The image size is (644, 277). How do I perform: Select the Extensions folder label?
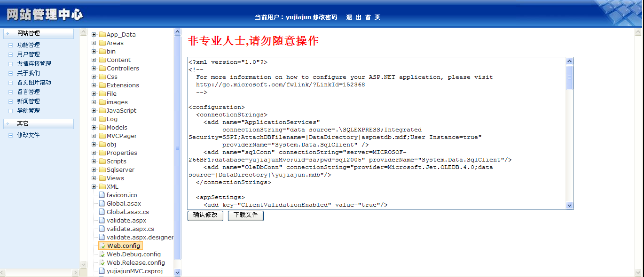(123, 85)
